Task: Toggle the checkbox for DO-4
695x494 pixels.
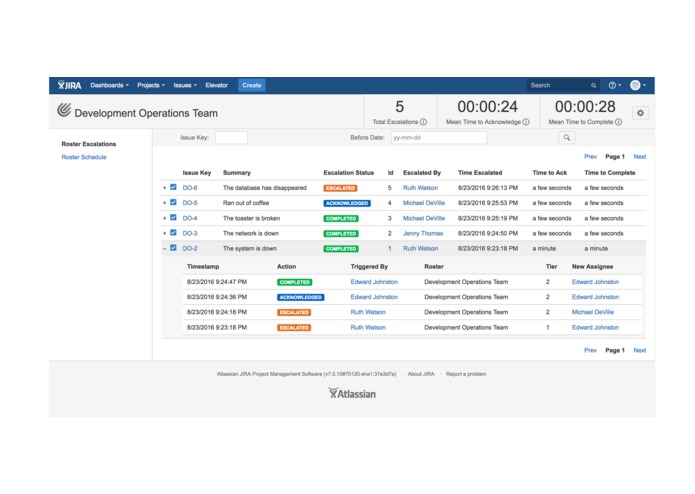Action: [x=173, y=218]
